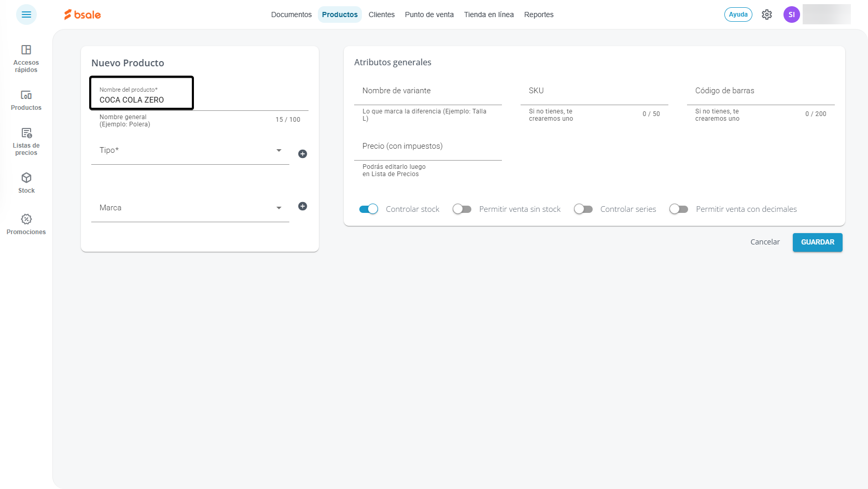868x489 pixels.
Task: Click the Cancelar button
Action: coord(765,242)
